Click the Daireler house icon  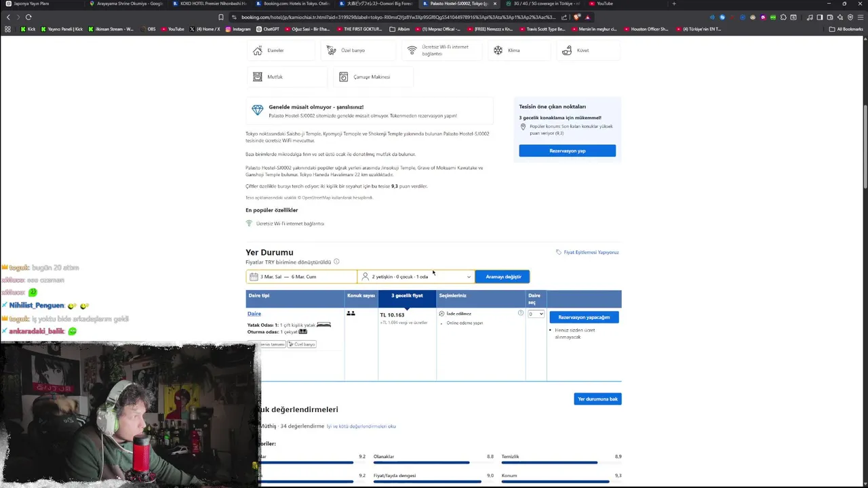(x=258, y=50)
